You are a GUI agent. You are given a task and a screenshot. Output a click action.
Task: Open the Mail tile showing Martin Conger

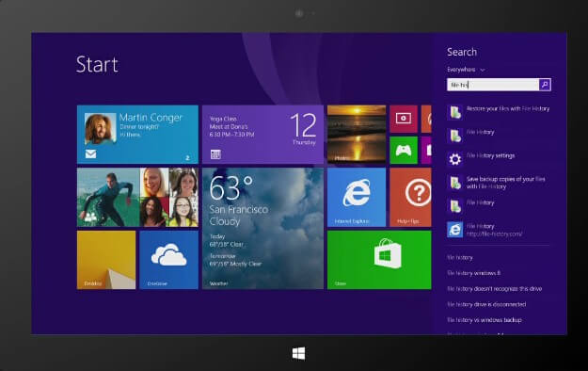point(137,135)
